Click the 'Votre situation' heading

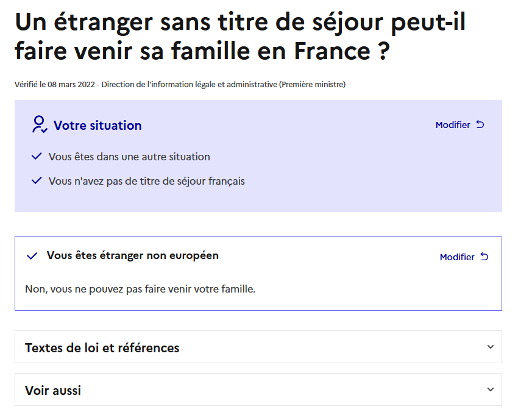coord(98,126)
